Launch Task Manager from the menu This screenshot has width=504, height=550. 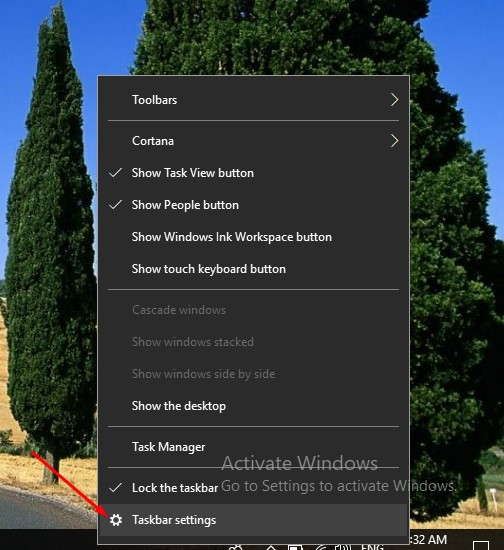click(253, 447)
